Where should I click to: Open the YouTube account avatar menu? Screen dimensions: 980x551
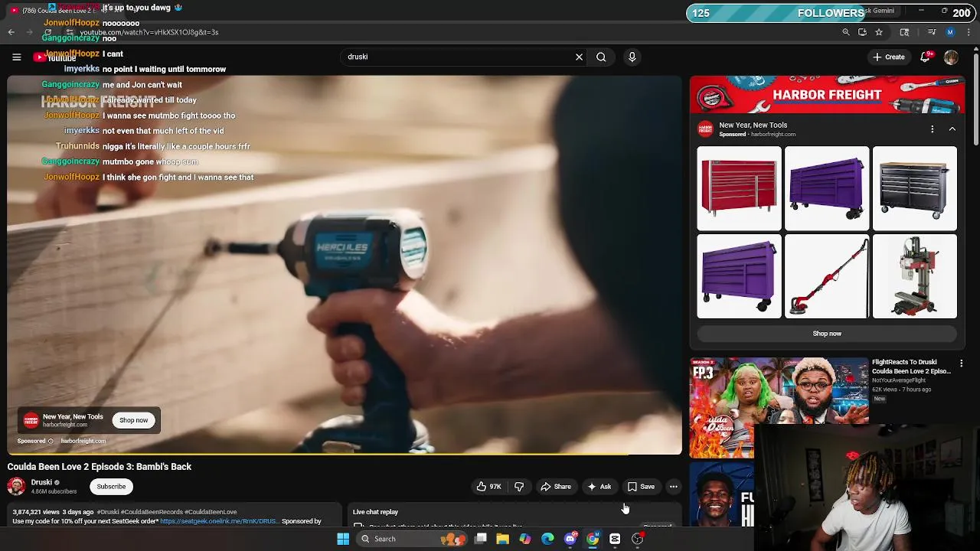(x=951, y=57)
